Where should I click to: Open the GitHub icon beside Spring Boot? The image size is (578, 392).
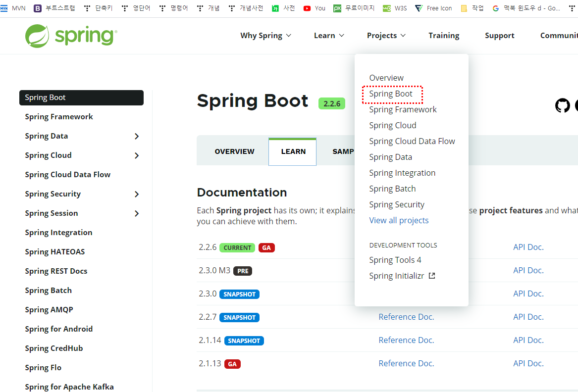tap(563, 105)
